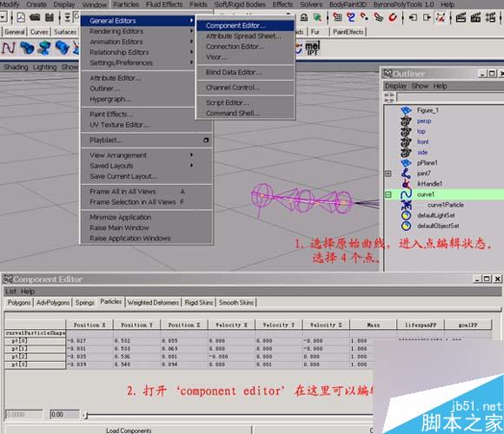Click Load Components button

pos(129,431)
